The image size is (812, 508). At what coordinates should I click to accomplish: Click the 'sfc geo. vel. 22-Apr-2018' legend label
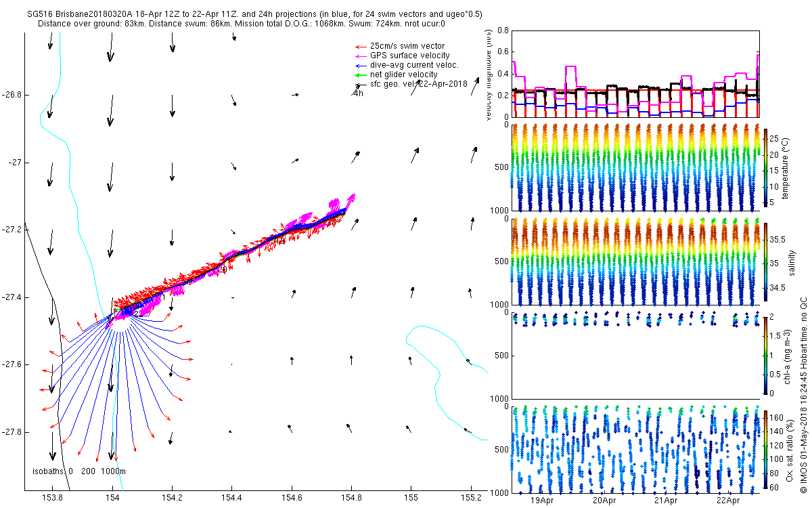coord(419,84)
